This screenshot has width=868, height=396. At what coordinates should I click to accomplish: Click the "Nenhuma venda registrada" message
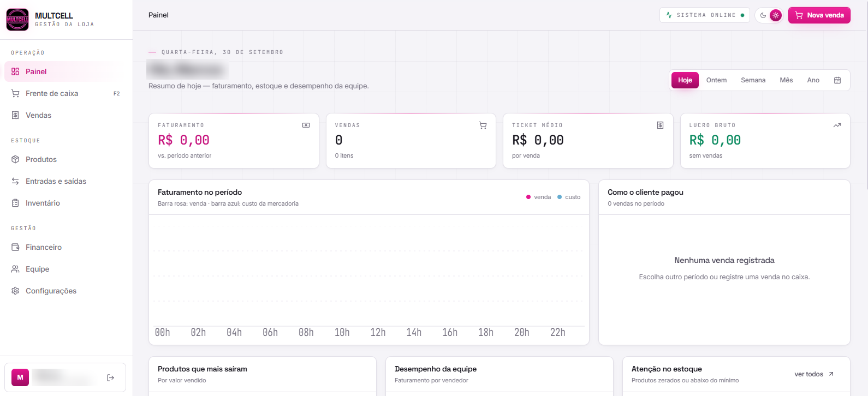(724, 260)
